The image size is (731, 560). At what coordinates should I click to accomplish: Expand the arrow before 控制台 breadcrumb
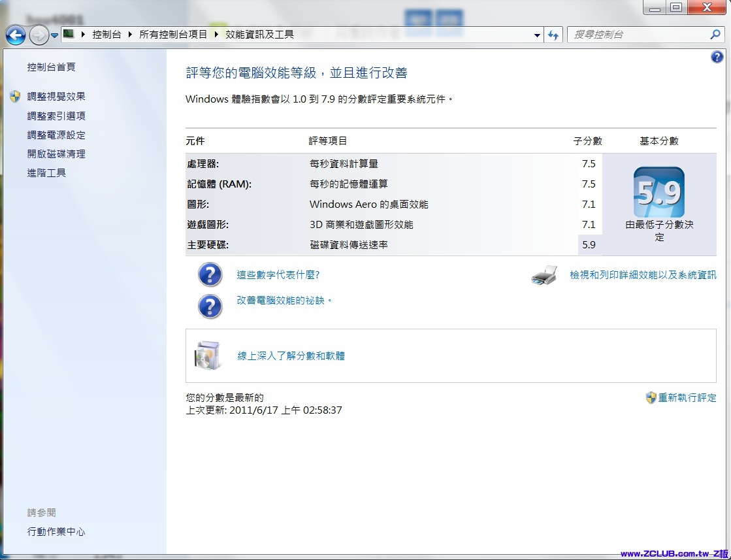83,35
